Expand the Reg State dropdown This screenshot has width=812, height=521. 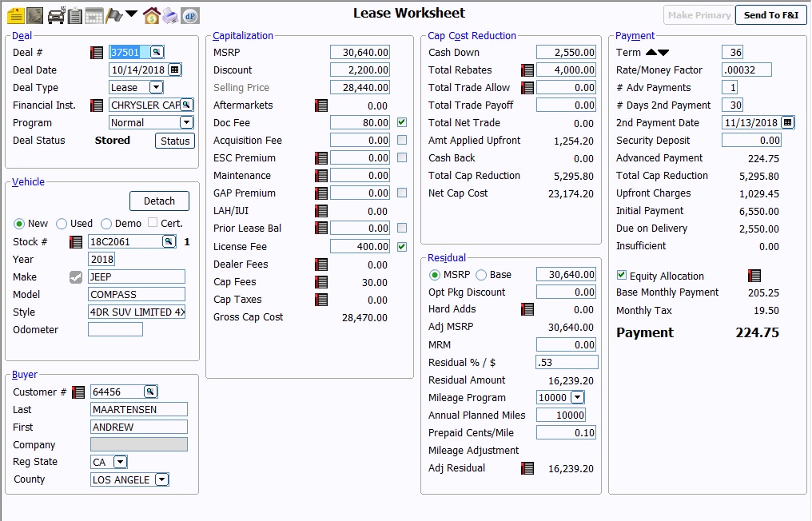tap(120, 461)
